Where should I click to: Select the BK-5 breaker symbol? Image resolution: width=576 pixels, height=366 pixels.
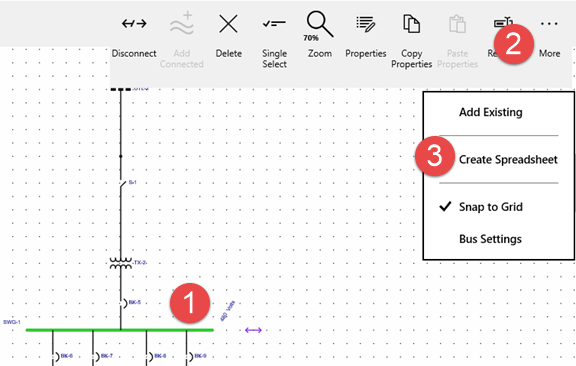tap(123, 304)
